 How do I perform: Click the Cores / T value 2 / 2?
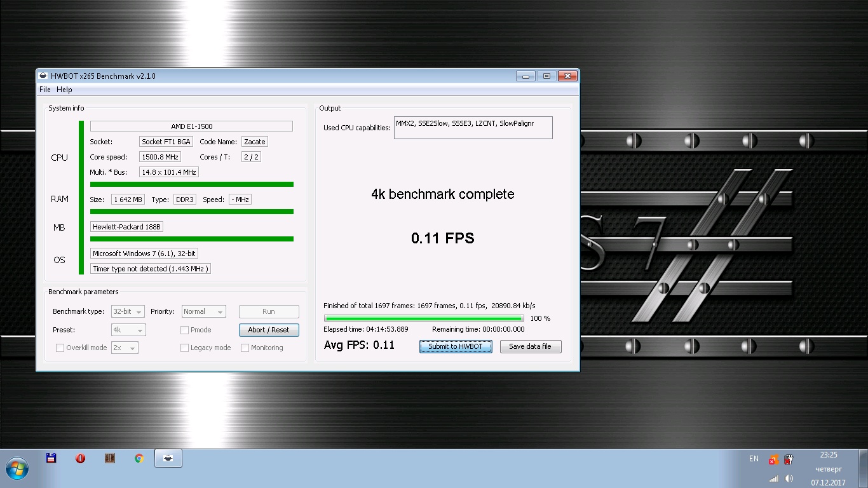tap(251, 157)
